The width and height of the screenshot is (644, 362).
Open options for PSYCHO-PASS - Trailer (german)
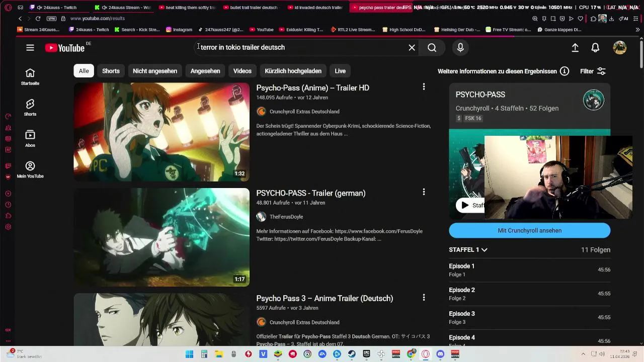424,192
